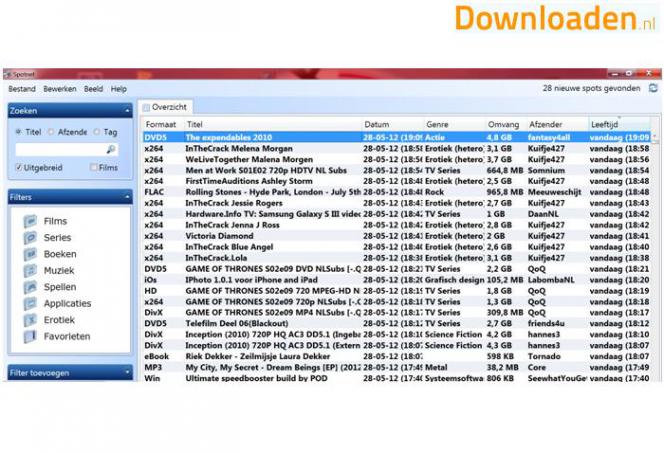The height and width of the screenshot is (453, 664).
Task: Select 'Telefilm Deel 06(Blackout)' row
Action: point(396,323)
